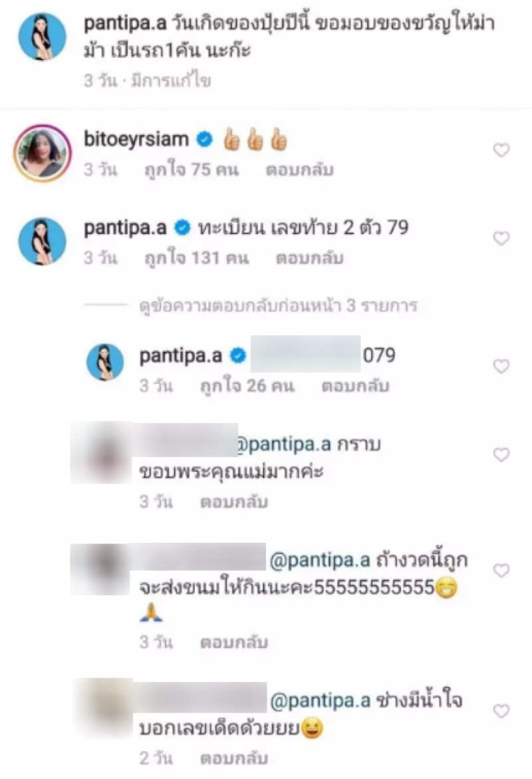Open bitoeyrsiam's profile picture with story ring
The height and width of the screenshot is (779, 532).
pos(42,152)
